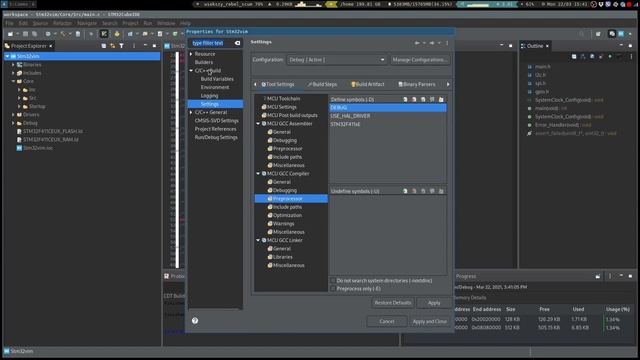Click Add icon for Undefine symbols list
The width and height of the screenshot is (640, 360).
[x=405, y=191]
